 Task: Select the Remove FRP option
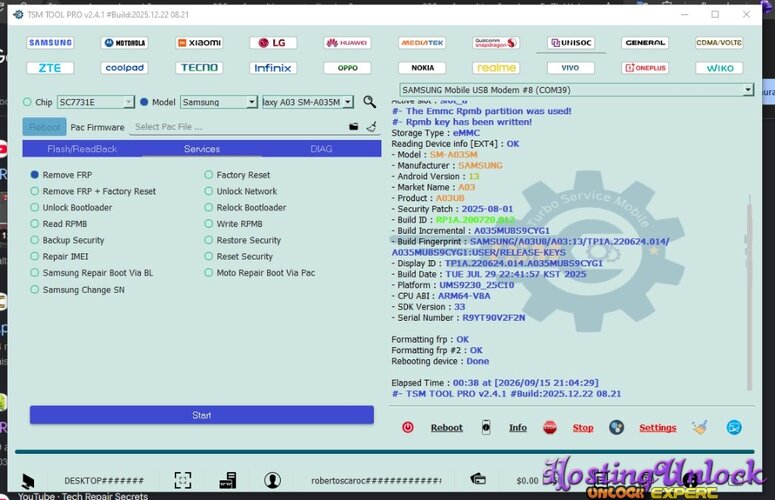[x=62, y=175]
